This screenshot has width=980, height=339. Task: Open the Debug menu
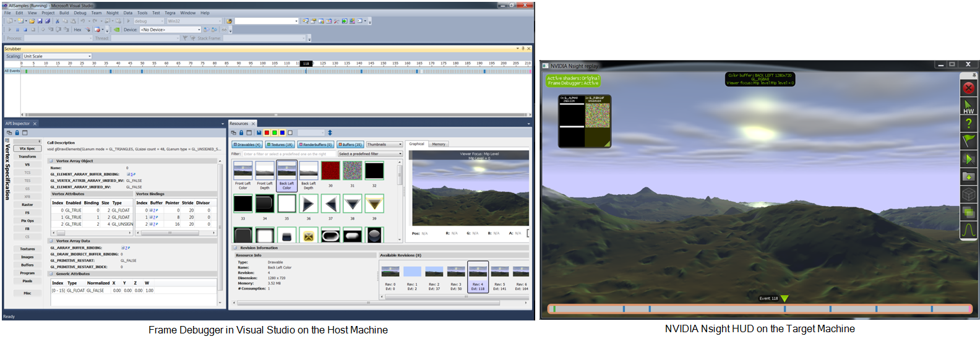coord(80,12)
